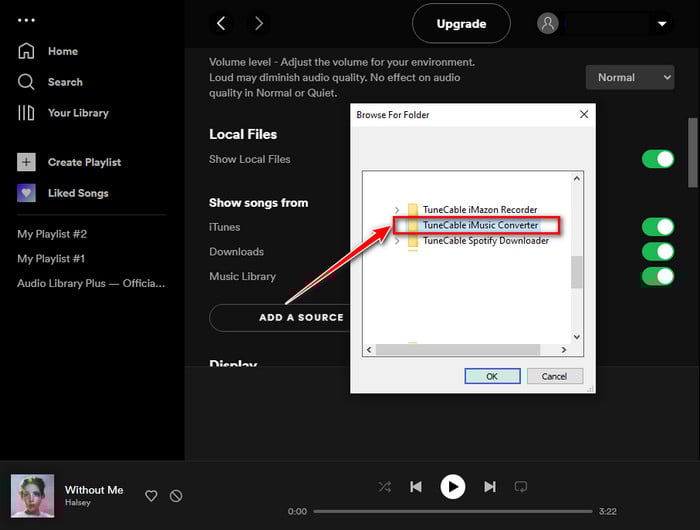Select Create Playlist

pos(84,162)
